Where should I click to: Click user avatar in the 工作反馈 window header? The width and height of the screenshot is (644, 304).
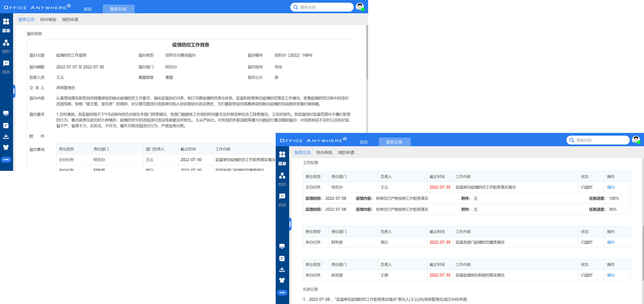[x=636, y=139]
